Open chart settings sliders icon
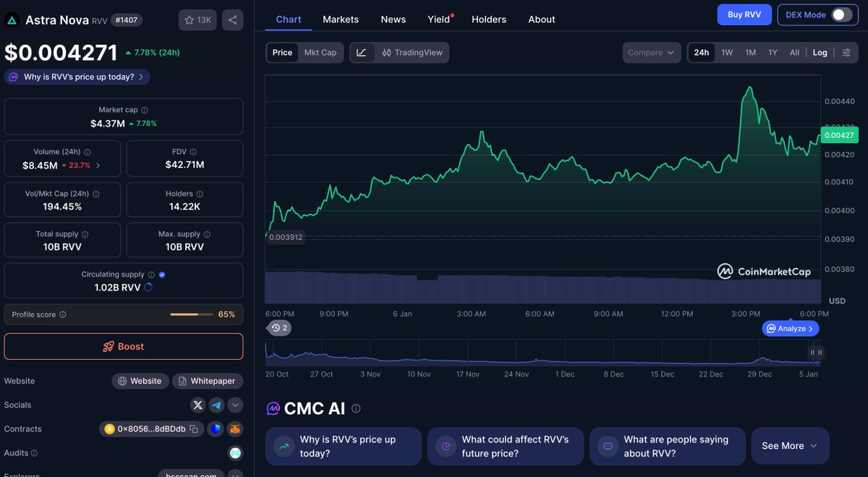868x477 pixels. [x=846, y=53]
